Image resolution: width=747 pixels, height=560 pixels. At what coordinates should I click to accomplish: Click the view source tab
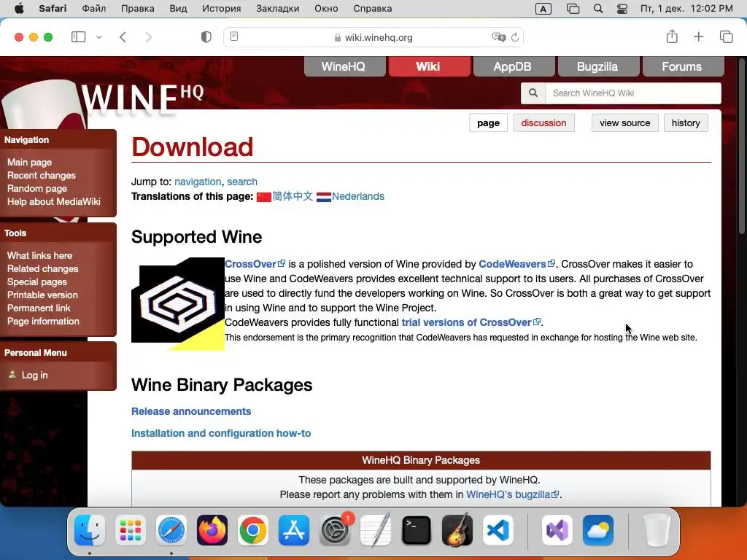tap(624, 122)
